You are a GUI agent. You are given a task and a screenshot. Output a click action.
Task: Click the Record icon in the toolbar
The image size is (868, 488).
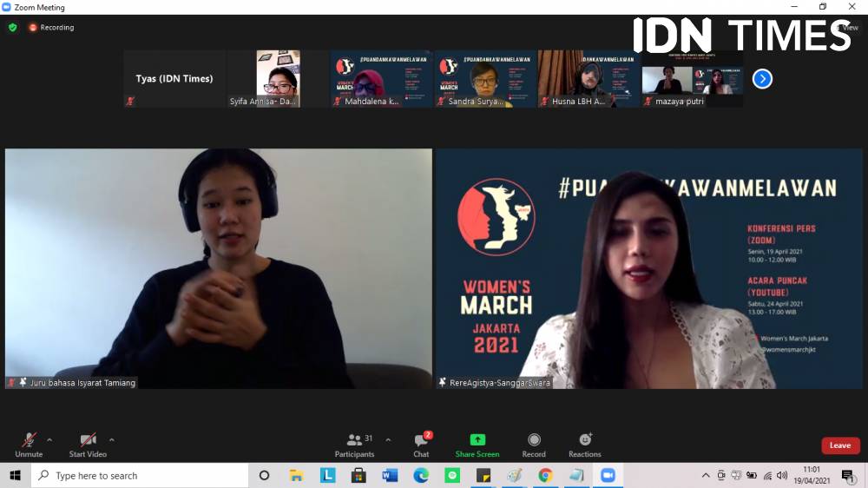pyautogui.click(x=534, y=440)
